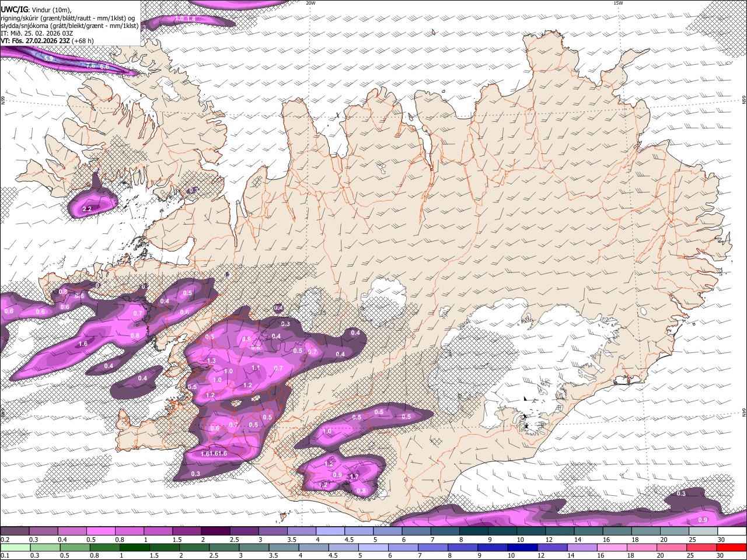
Task: Click the legend line 'slydda/snjókoma (grátt/bleikt/grænt - mm/1klst)'
Action: coord(69,26)
